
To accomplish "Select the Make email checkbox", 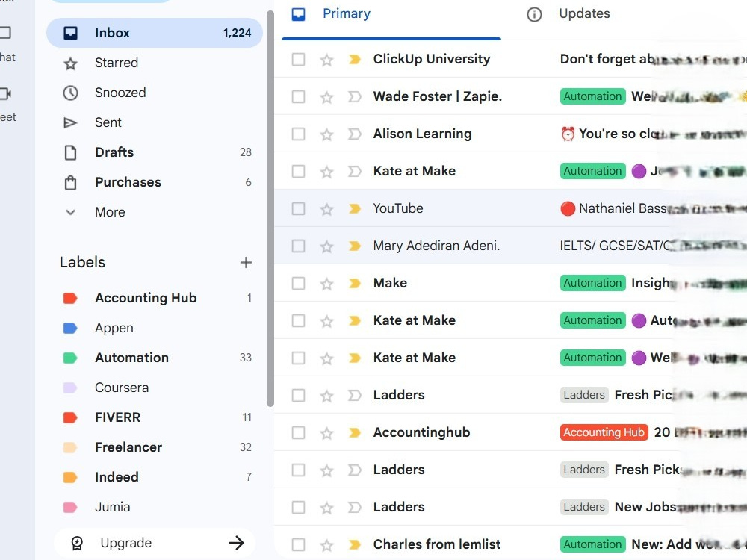I will point(298,283).
